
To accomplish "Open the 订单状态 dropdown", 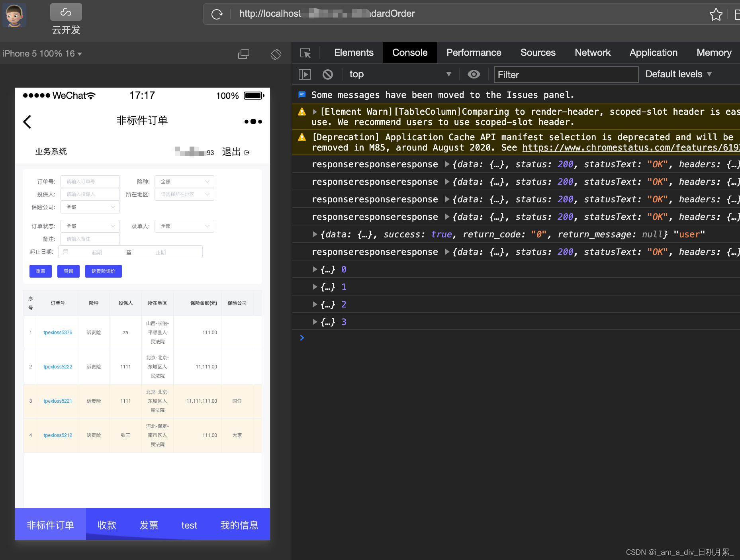I will [x=90, y=226].
